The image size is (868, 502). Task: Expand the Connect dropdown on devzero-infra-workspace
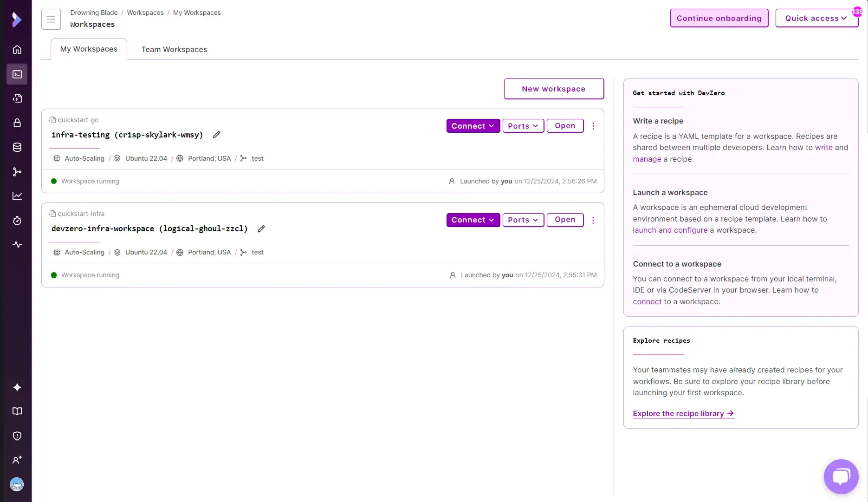473,220
